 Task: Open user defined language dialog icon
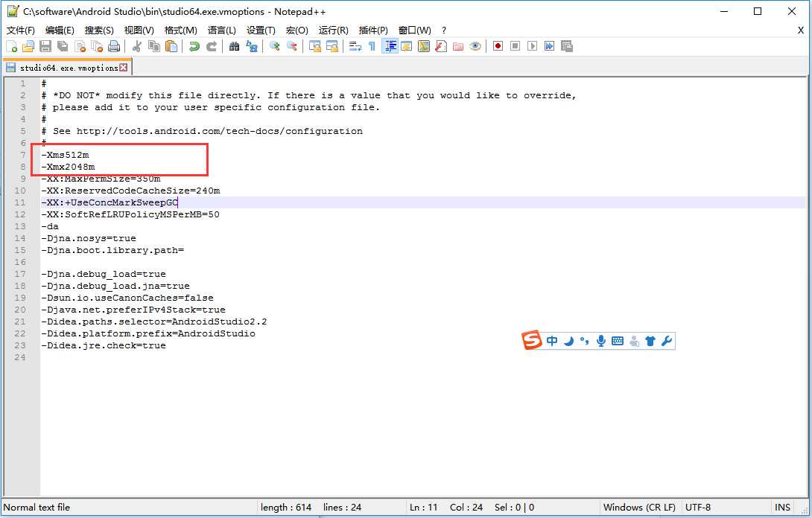tap(407, 46)
